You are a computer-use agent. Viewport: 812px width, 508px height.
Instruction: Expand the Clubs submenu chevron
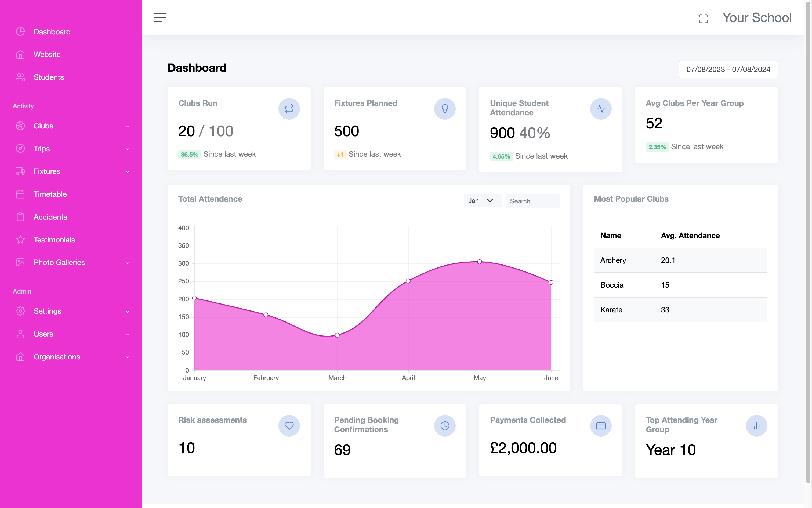point(128,126)
